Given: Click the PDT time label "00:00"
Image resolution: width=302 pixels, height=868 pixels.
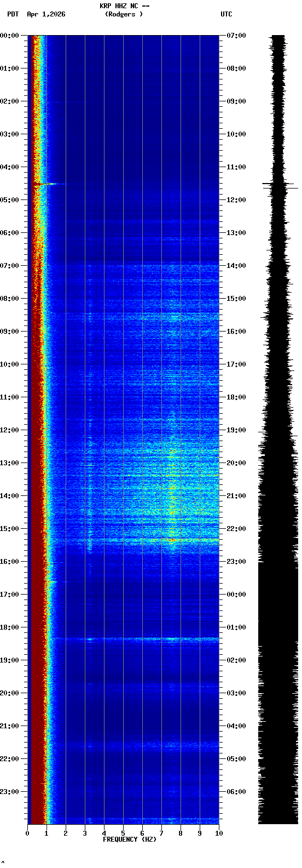Looking at the screenshot, I should pos(9,36).
